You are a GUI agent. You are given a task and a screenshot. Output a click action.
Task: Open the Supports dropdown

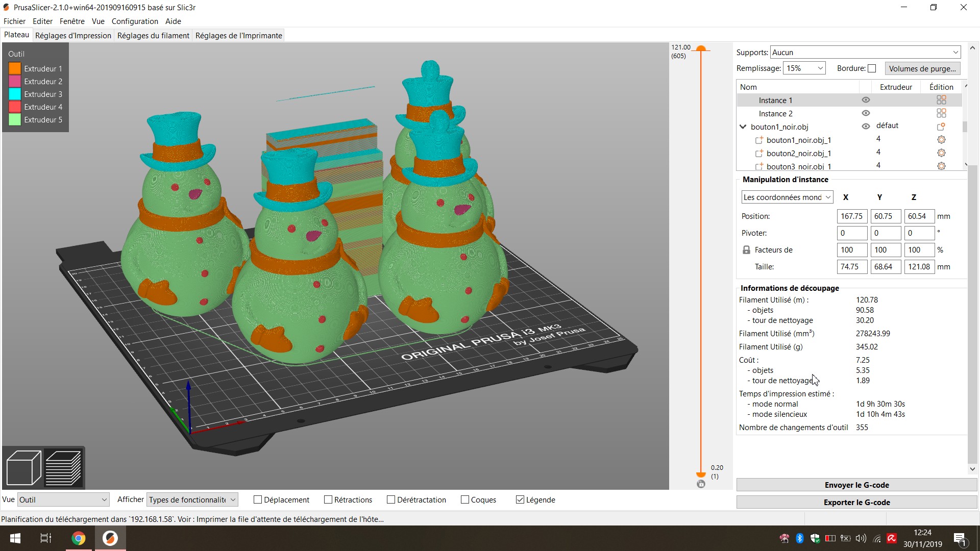[865, 53]
